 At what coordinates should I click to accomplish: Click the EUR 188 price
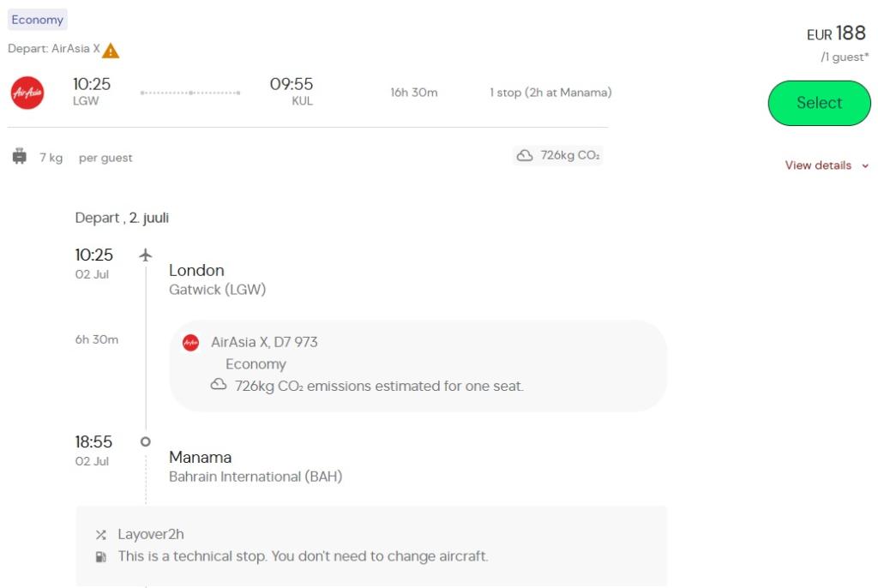pos(836,33)
